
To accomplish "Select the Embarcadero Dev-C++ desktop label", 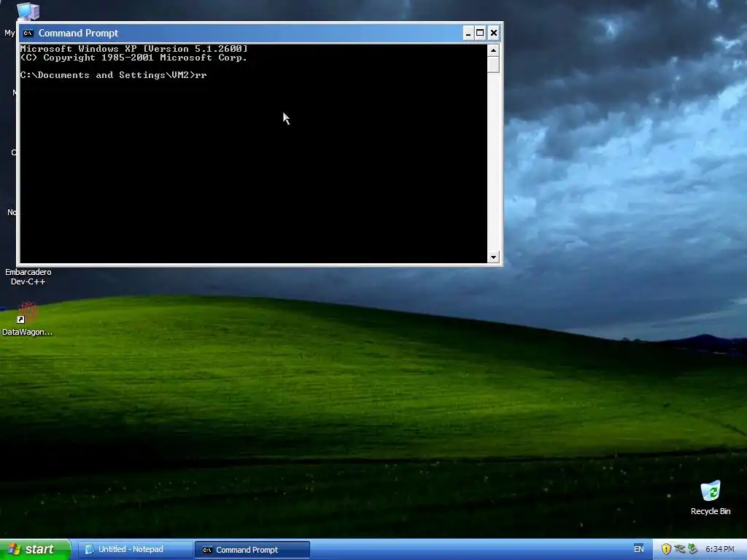I will coord(28,276).
